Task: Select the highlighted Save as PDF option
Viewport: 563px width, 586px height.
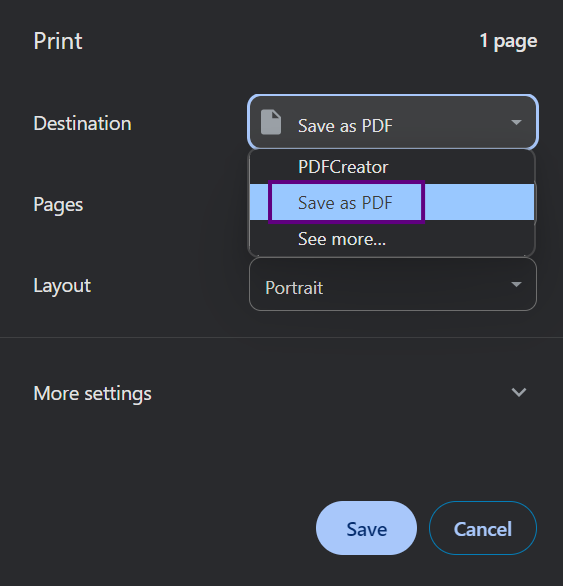Action: [x=392, y=202]
